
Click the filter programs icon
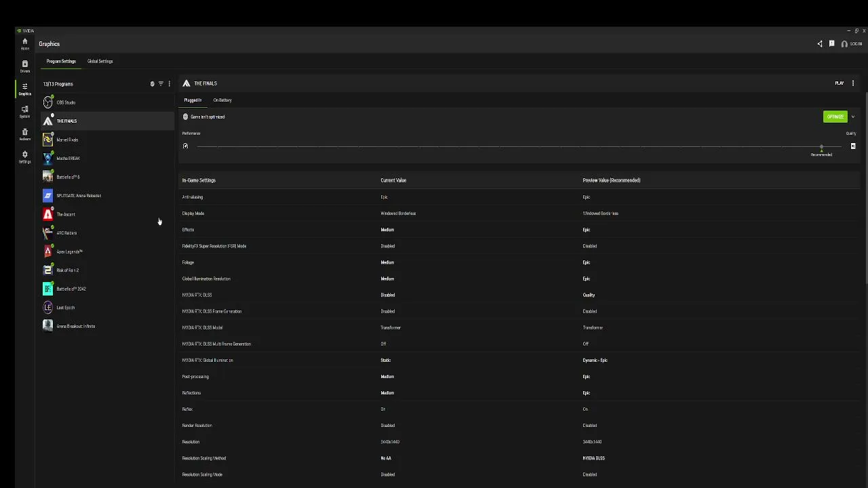click(x=161, y=84)
